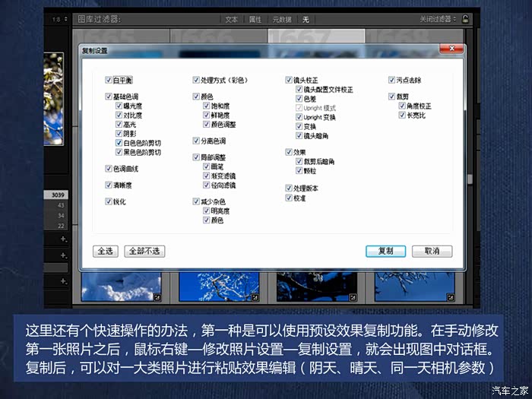The width and height of the screenshot is (532, 399).
Task: Uncheck the 减少杂色 checkbox
Action: click(196, 201)
